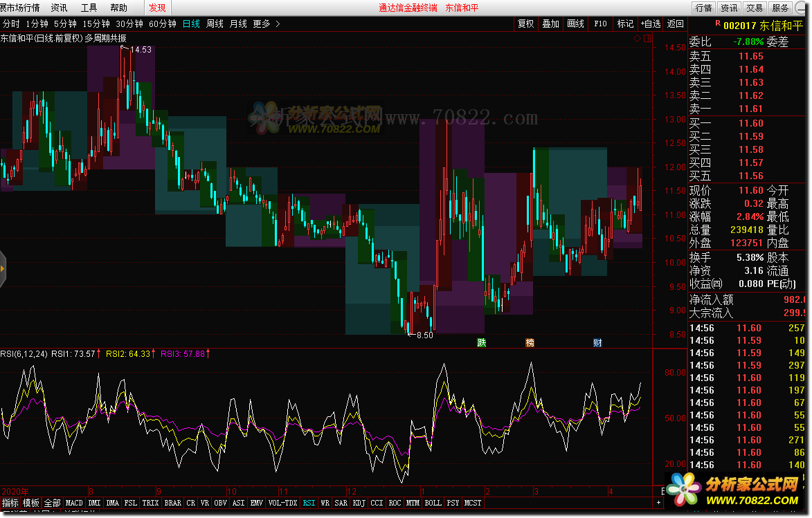
Task: Open the red 发现 tab
Action: pos(157,8)
